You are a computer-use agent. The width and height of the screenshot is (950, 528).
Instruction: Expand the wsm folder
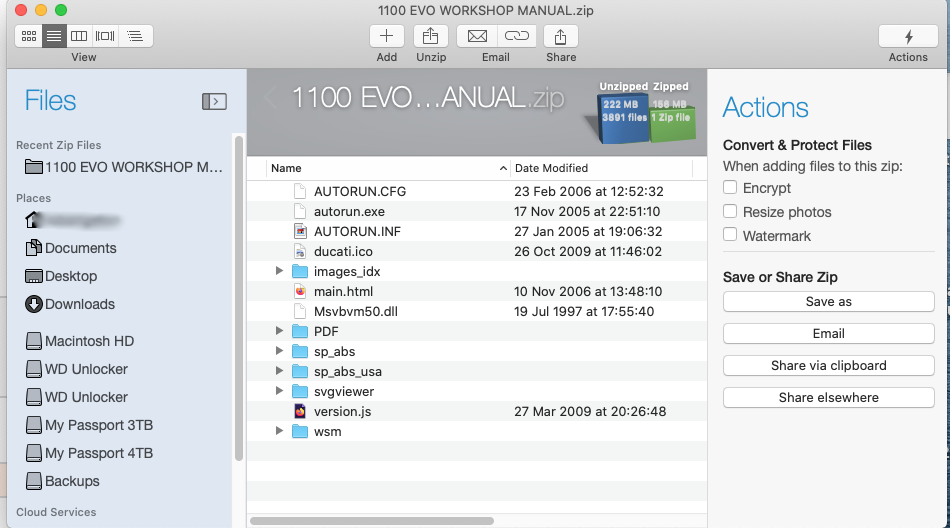tap(279, 431)
